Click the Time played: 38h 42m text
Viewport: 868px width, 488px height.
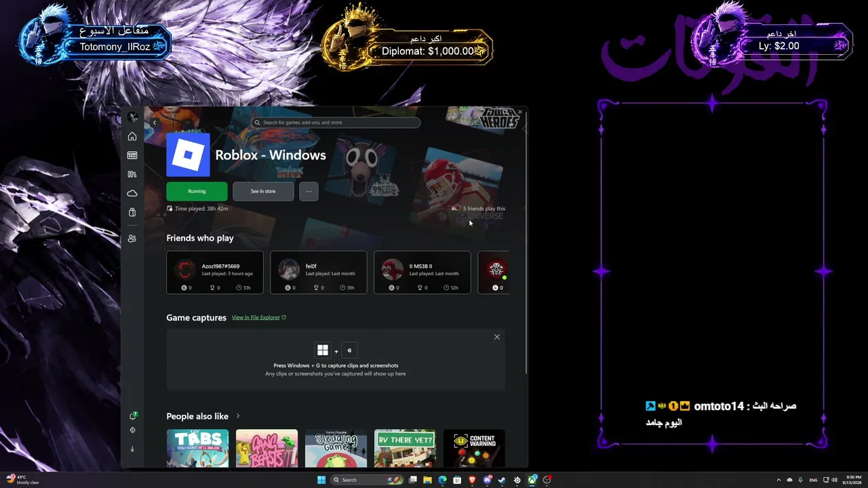pos(201,209)
